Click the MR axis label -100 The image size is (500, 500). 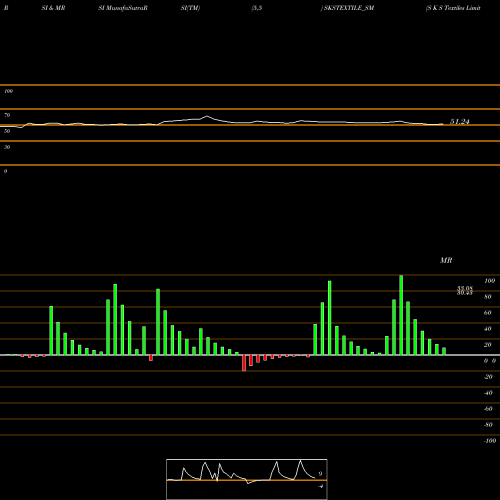tap(490, 441)
